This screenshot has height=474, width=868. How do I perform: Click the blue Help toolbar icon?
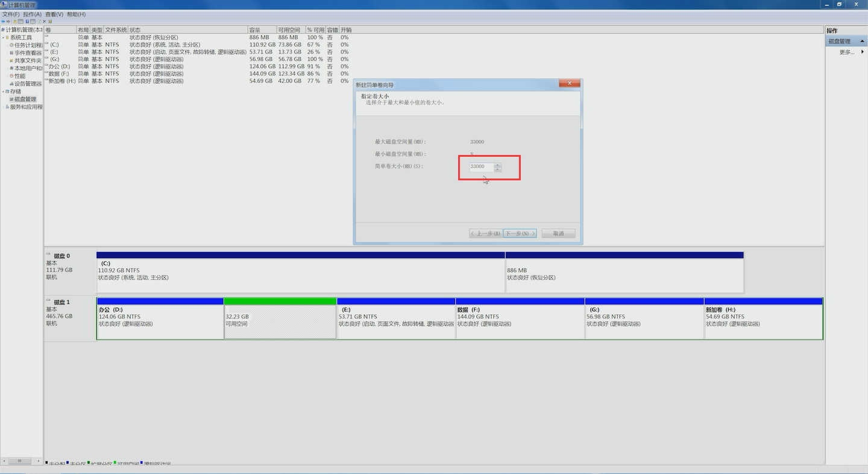coord(27,21)
